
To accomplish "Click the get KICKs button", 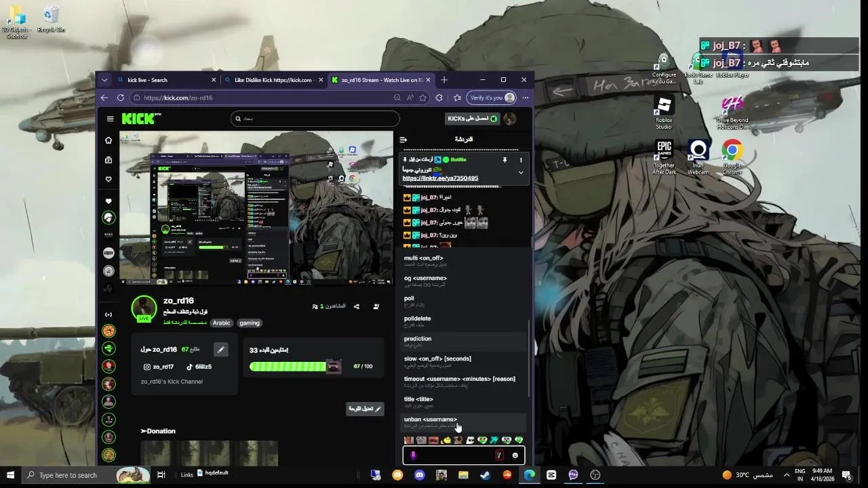I will click(472, 119).
